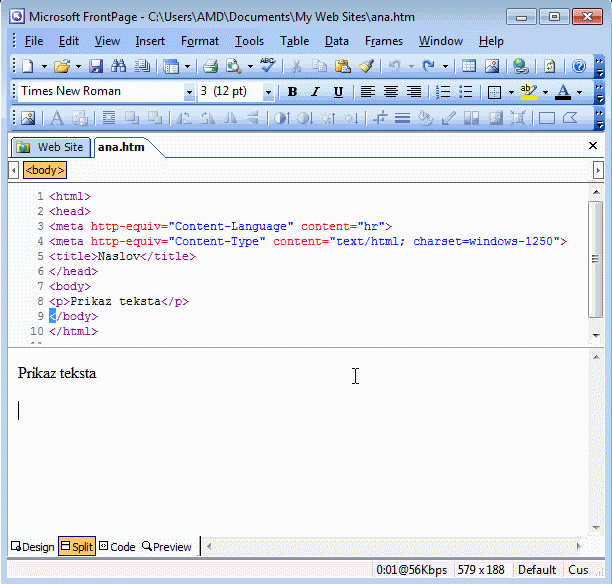
Task: Expand the Font Color dropdown arrow
Action: (580, 92)
